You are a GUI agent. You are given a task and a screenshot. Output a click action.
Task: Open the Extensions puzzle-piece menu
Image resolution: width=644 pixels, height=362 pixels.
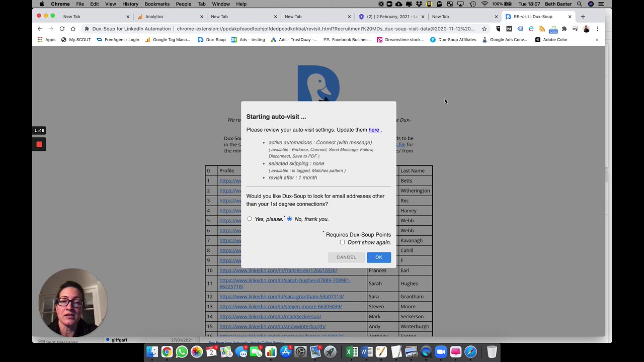coord(564,29)
